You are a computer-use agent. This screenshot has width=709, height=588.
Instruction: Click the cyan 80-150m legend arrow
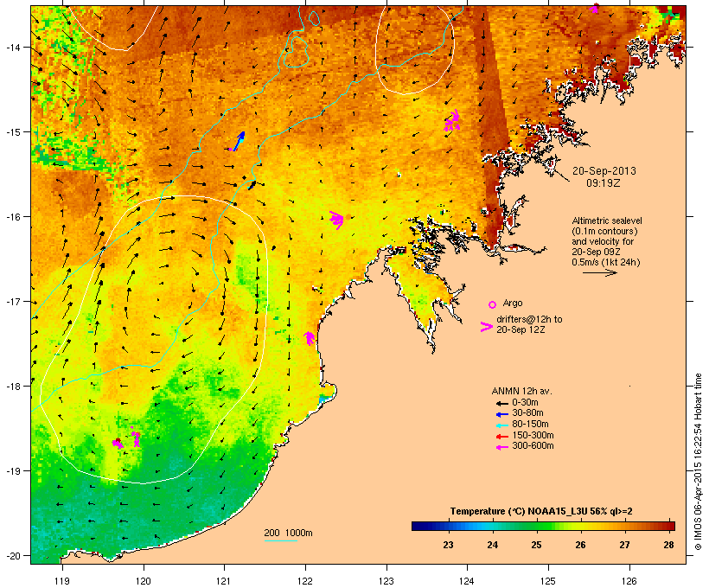(x=501, y=425)
